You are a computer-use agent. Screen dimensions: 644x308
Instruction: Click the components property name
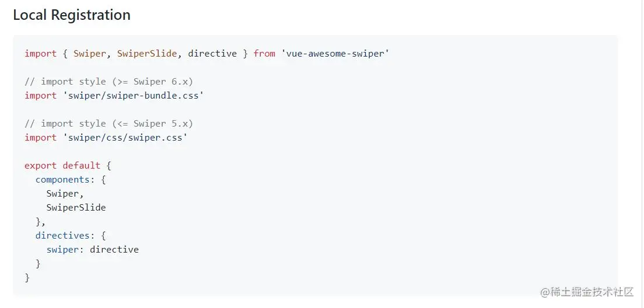point(62,180)
